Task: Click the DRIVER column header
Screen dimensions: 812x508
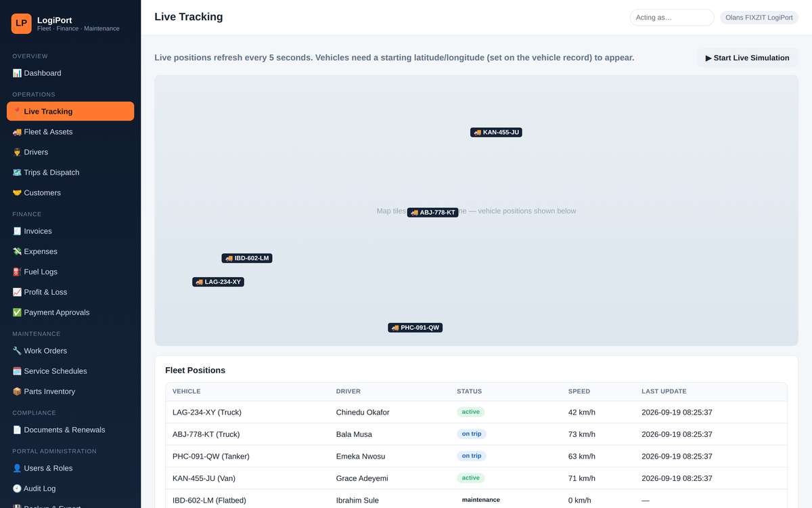Action: 348,391
